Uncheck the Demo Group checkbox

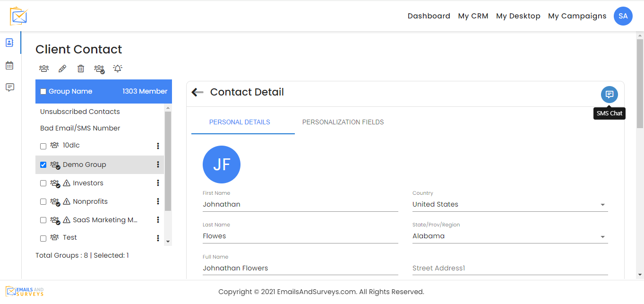[x=43, y=165]
